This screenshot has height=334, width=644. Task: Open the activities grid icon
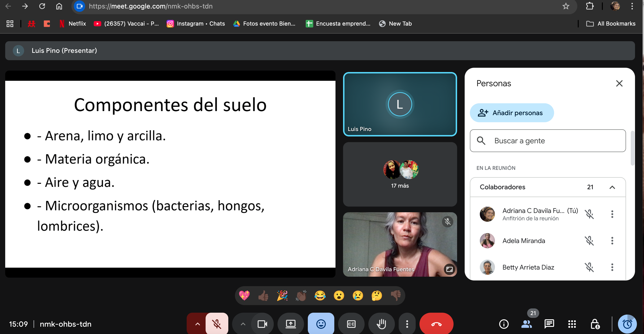[572, 324]
